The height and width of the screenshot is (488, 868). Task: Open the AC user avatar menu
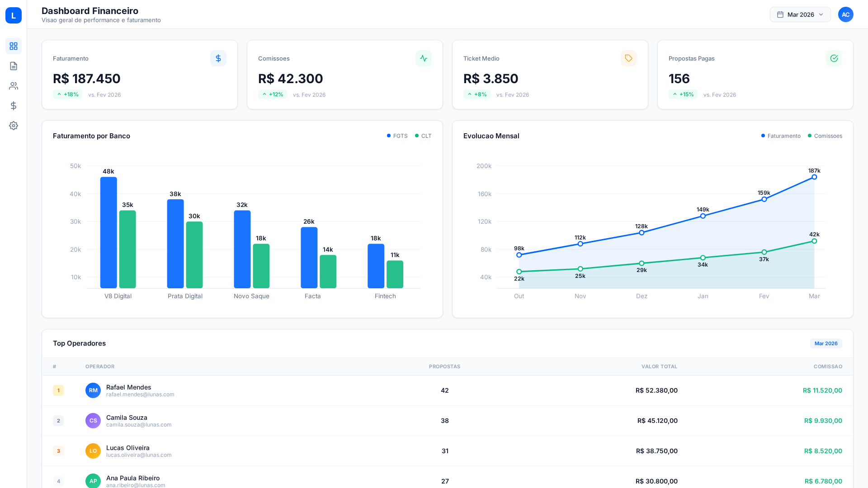point(846,14)
